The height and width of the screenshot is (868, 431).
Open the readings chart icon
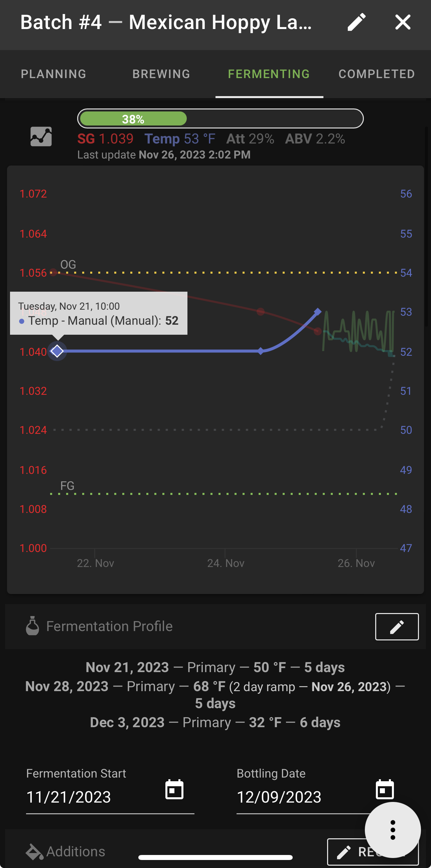[41, 136]
